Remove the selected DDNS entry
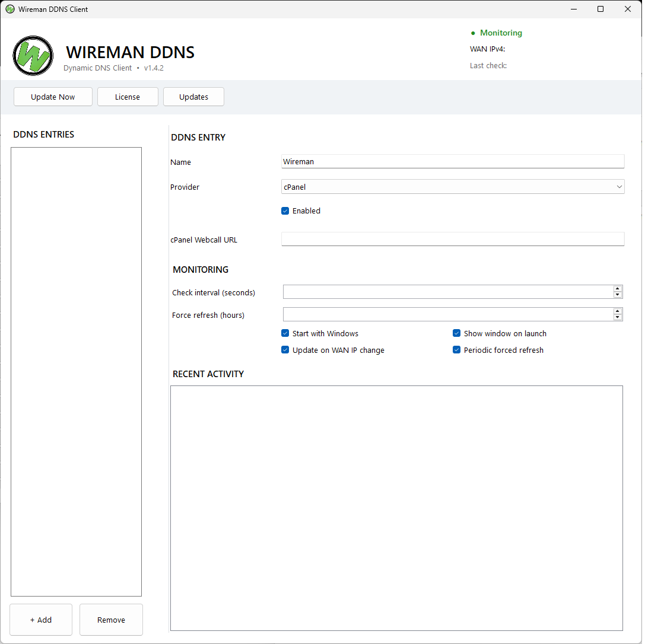The width and height of the screenshot is (645, 644). (x=111, y=620)
